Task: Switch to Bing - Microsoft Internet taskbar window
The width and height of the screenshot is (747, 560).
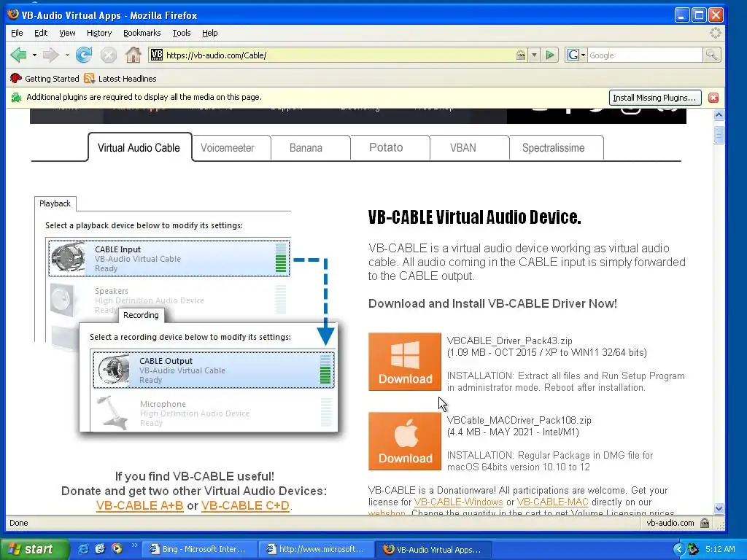Action: point(199,549)
